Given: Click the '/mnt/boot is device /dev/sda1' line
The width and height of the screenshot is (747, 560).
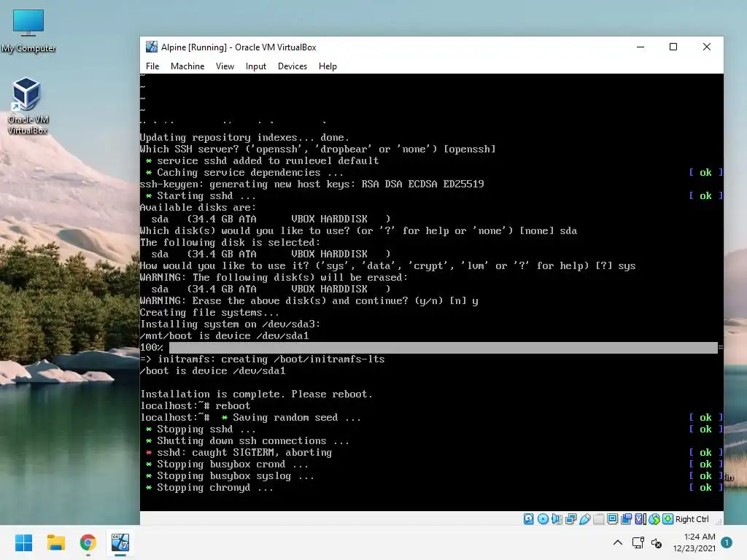Looking at the screenshot, I should (x=225, y=336).
